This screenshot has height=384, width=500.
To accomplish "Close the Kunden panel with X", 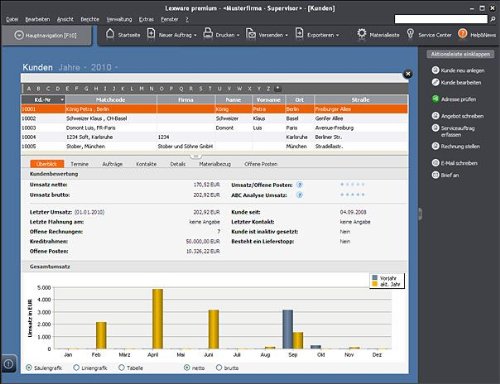I will [408, 74].
